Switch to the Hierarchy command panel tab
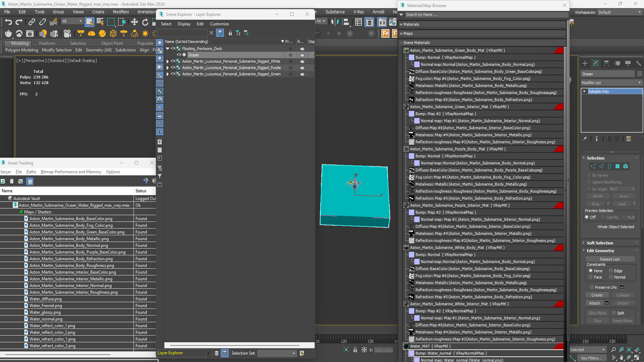The width and height of the screenshot is (644, 362). click(x=606, y=63)
